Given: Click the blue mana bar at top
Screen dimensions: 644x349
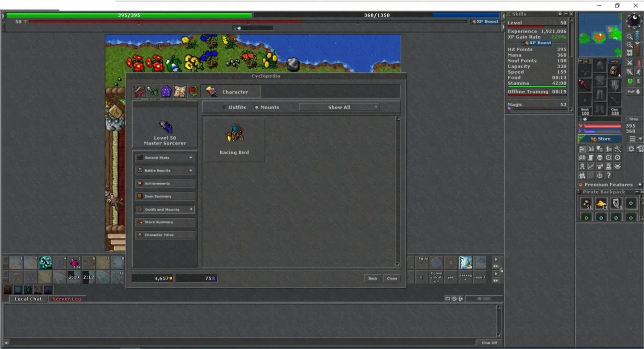Looking at the screenshot, I should tap(377, 15).
